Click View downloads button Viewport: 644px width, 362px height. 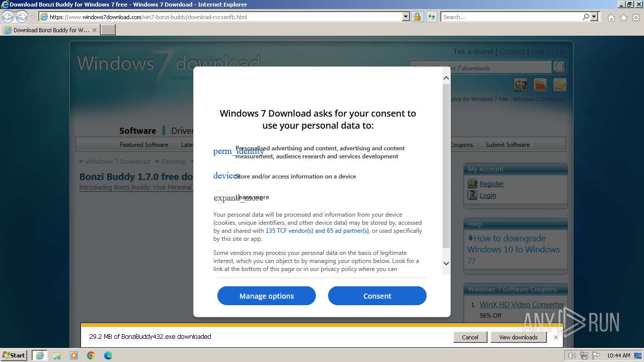point(518,337)
